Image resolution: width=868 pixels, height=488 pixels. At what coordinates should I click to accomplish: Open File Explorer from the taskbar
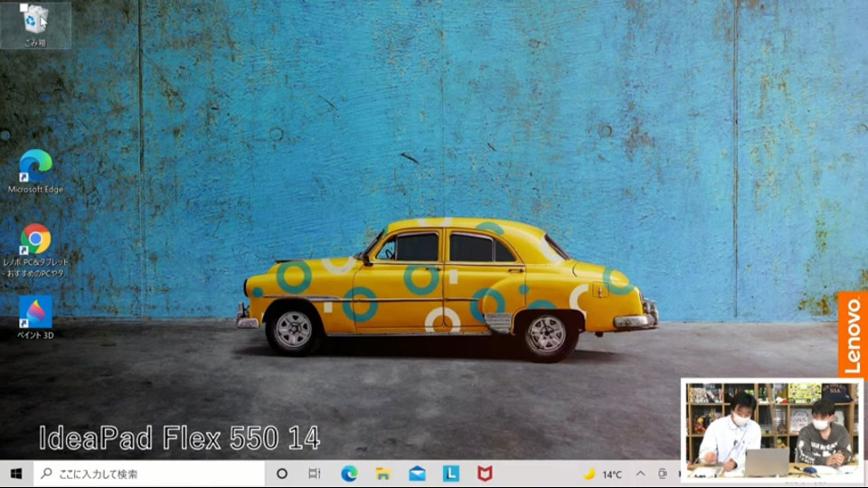pos(382,474)
